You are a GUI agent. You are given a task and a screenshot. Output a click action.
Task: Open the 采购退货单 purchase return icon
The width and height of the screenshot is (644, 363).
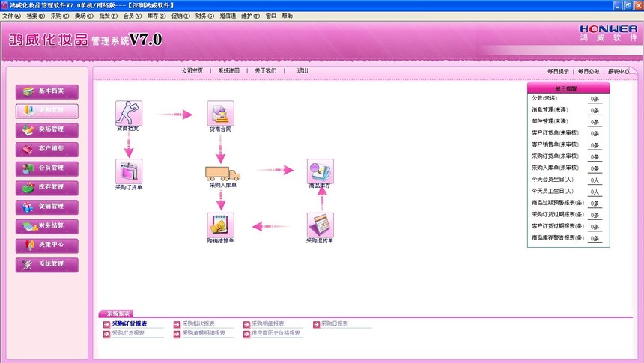321,225
